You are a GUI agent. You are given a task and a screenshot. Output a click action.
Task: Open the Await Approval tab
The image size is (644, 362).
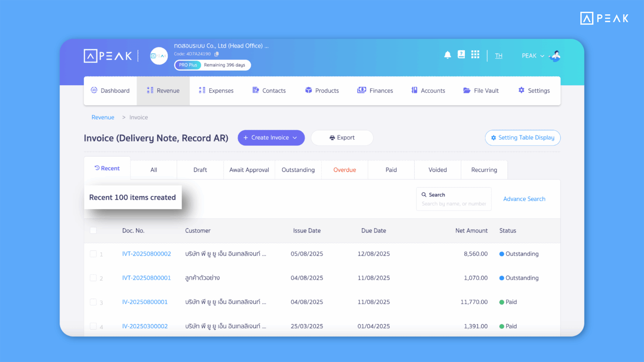pos(249,170)
